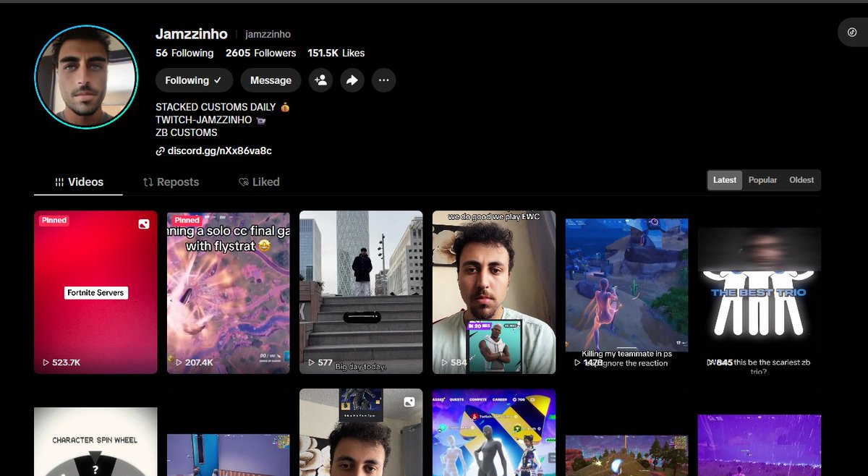
Task: Click the display name 'Jamzzinho'
Action: point(192,34)
